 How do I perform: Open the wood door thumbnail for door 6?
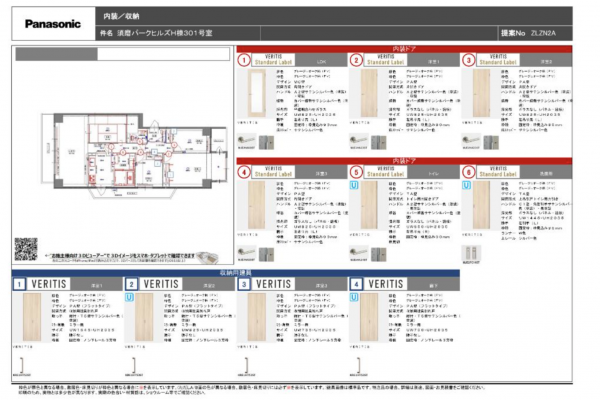481,206
